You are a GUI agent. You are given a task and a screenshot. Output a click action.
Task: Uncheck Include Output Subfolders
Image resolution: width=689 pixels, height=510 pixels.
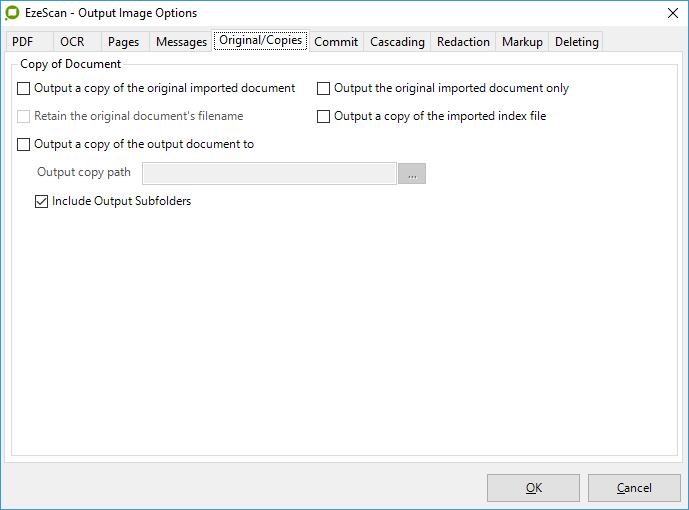pyautogui.click(x=42, y=202)
